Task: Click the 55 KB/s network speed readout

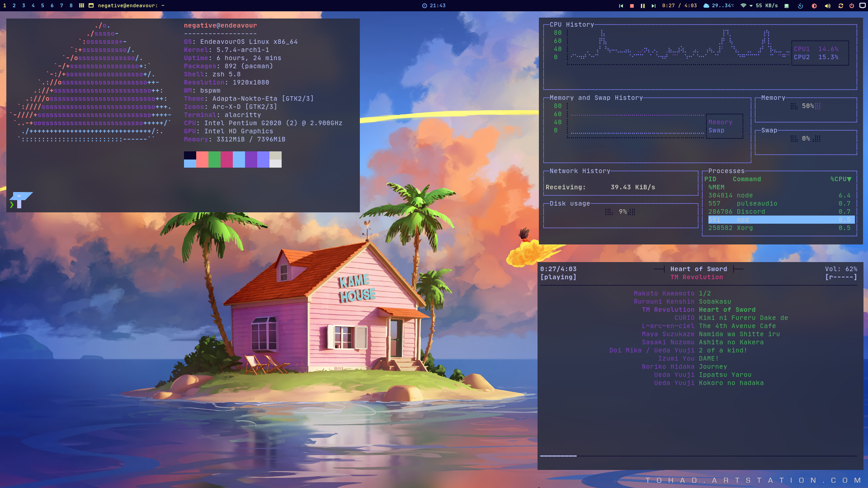Action: coord(767,6)
